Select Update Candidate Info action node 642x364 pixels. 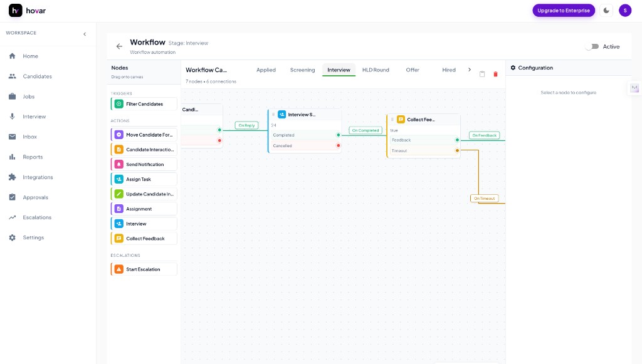(144, 194)
